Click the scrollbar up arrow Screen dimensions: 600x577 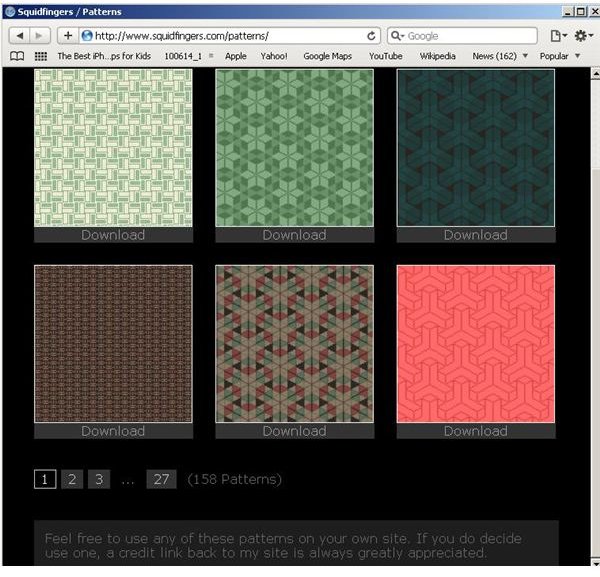(x=595, y=73)
